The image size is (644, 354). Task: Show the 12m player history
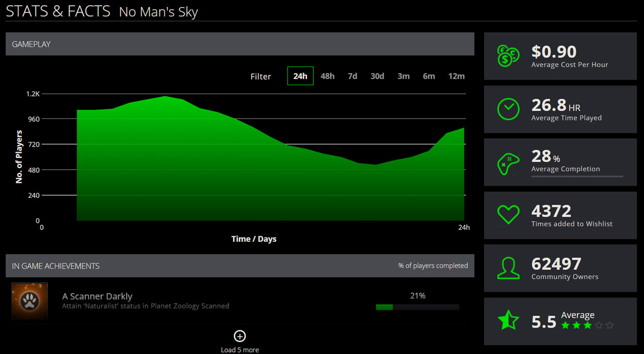[x=456, y=76]
